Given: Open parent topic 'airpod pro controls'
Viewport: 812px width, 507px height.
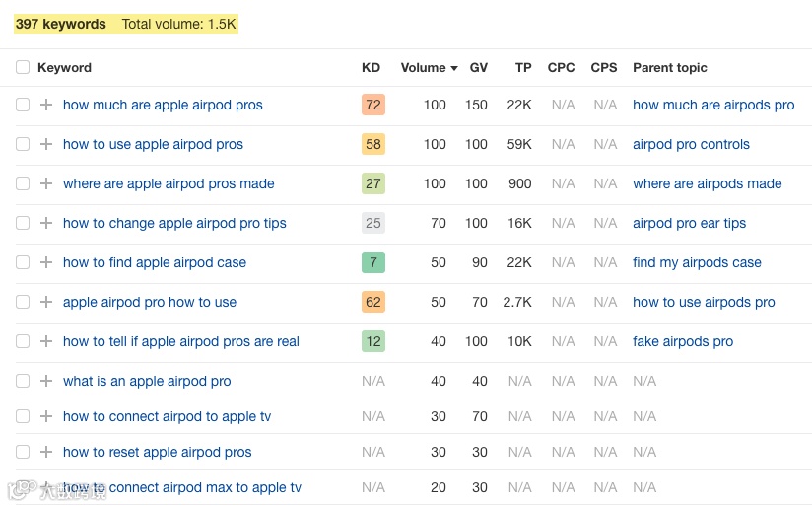Looking at the screenshot, I should click(x=691, y=144).
